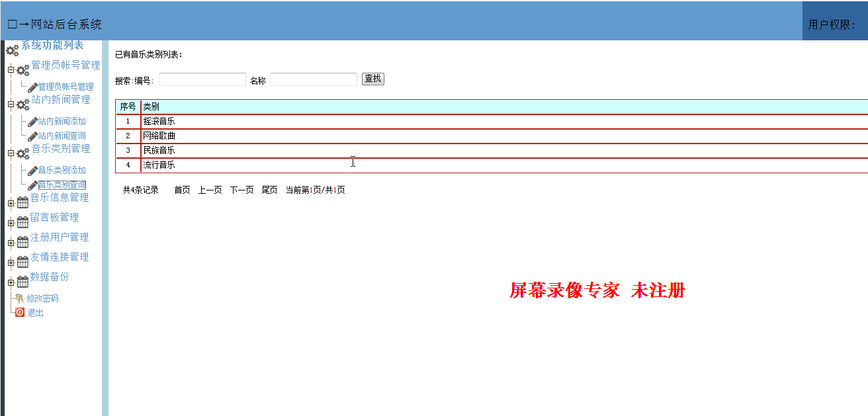Collapse the 音乐类别管理 tree node
The height and width of the screenshot is (416, 868).
[x=11, y=153]
